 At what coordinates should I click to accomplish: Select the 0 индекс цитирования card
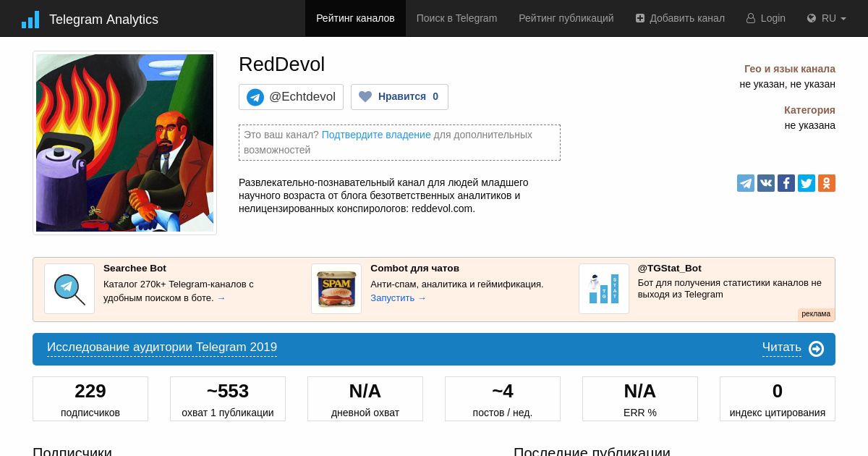[x=778, y=399]
